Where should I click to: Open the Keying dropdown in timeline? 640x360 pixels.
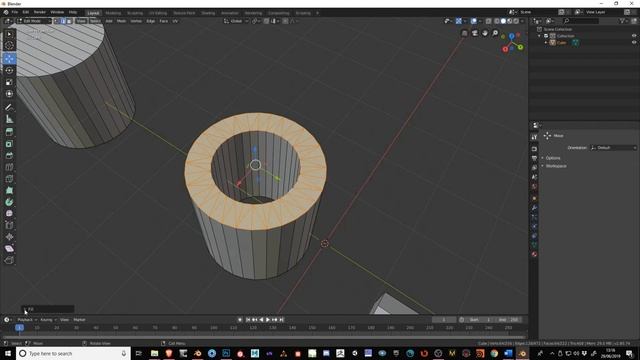[x=48, y=320]
